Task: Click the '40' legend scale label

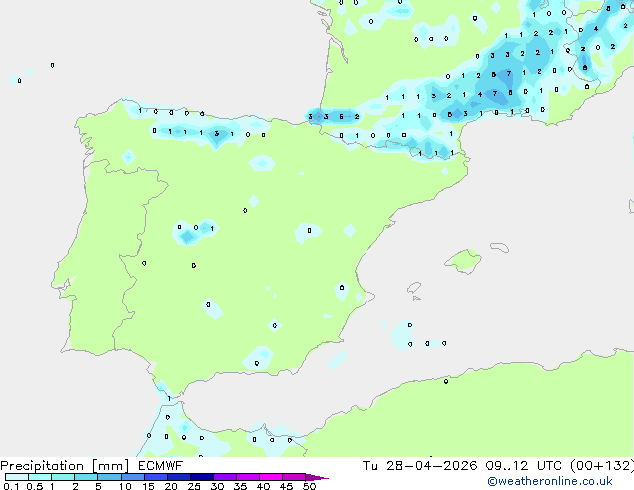Action: [263, 486]
